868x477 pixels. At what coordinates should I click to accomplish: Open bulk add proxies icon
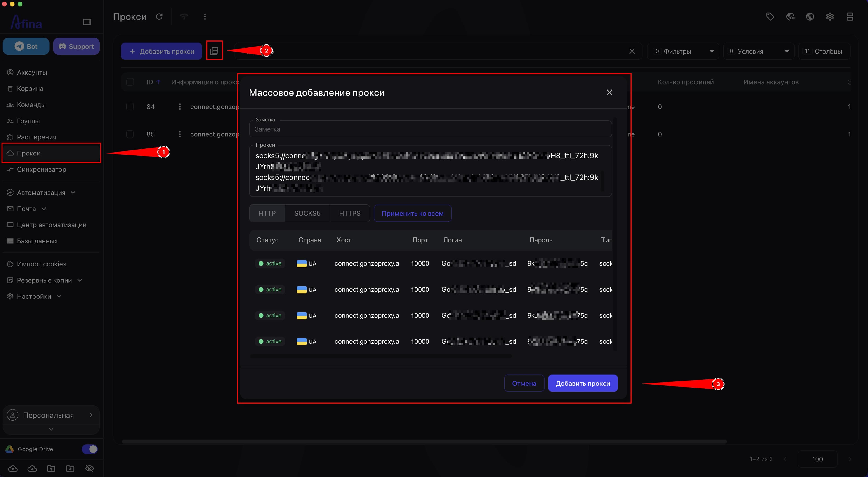[x=214, y=51]
